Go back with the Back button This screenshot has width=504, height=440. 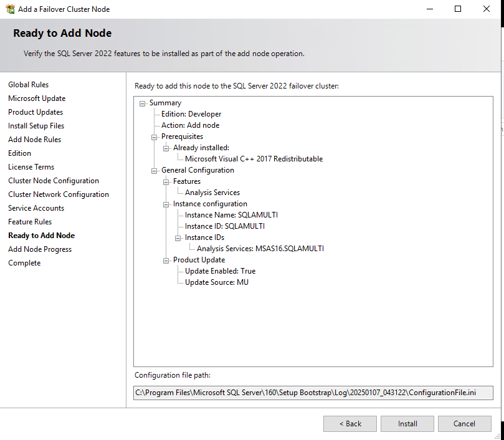pos(350,424)
